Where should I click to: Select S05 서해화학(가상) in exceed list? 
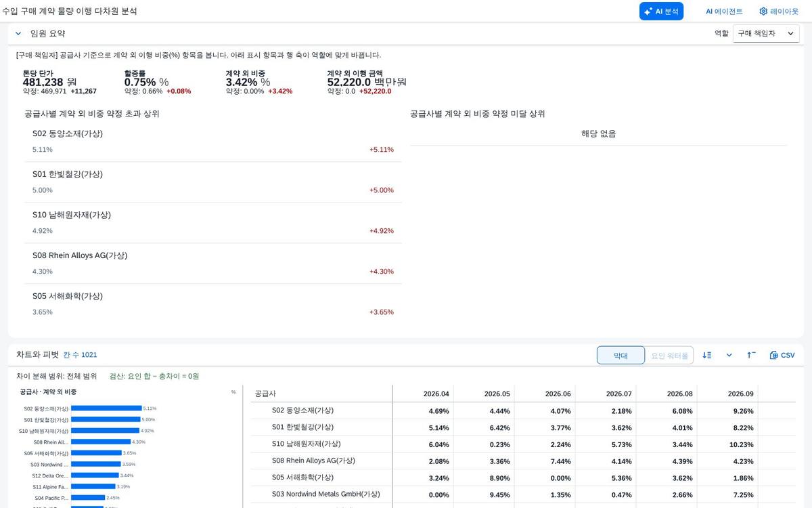tap(213, 304)
